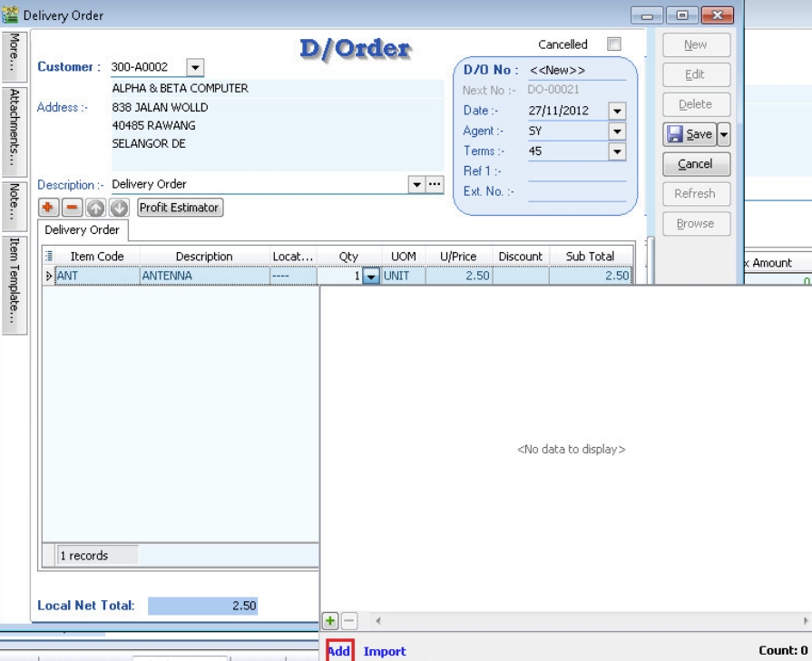Viewport: 812px width, 661px height.
Task: Click the Profit Estimator button
Action: point(180,208)
